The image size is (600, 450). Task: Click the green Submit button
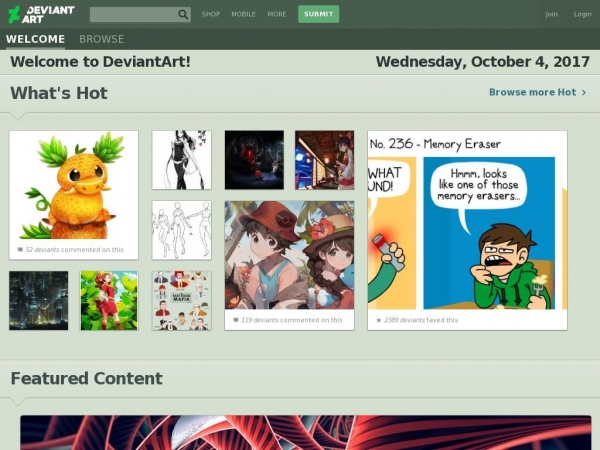click(318, 14)
